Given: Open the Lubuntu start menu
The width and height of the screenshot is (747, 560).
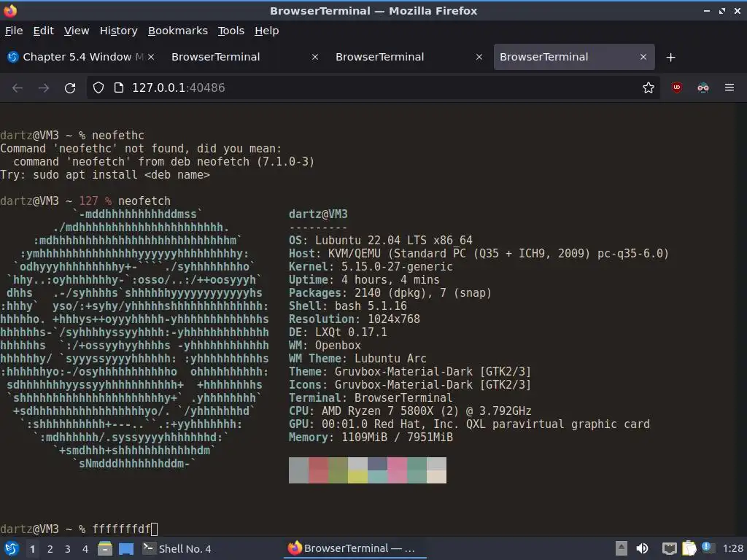Looking at the screenshot, I should [12, 548].
